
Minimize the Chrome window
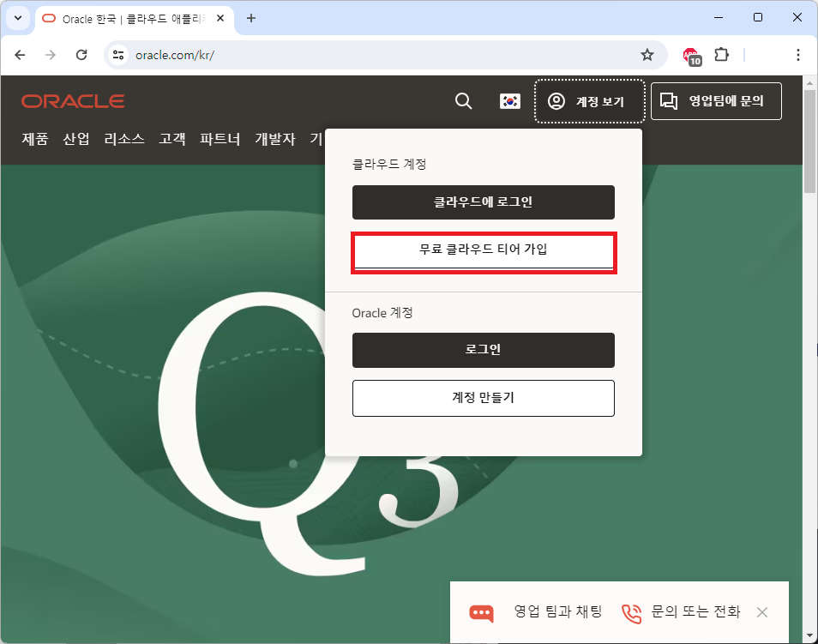719,18
